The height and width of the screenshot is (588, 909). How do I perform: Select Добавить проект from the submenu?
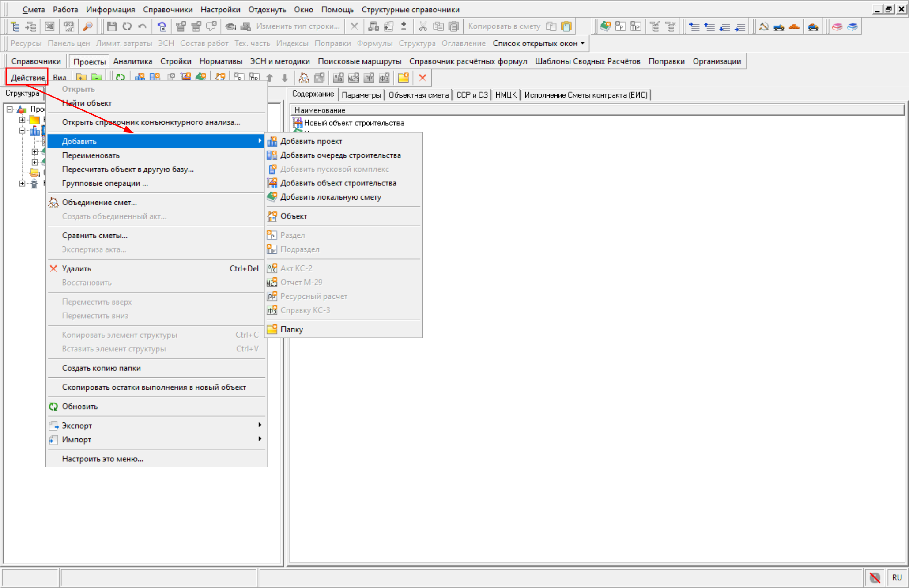343,141
